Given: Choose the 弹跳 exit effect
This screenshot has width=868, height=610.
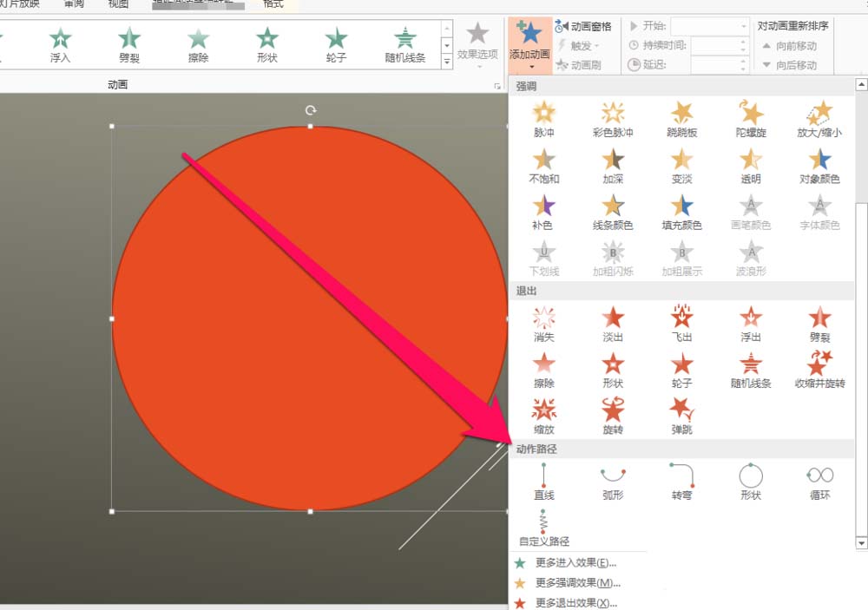Looking at the screenshot, I should click(682, 417).
